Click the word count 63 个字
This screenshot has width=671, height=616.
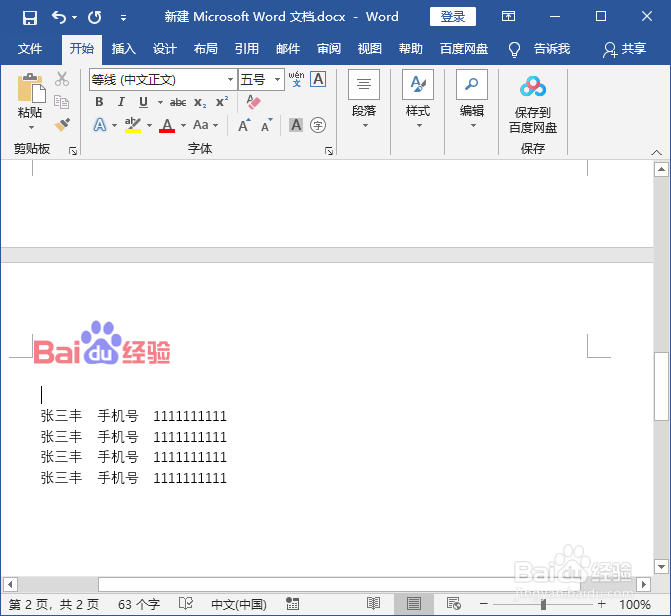click(x=139, y=604)
